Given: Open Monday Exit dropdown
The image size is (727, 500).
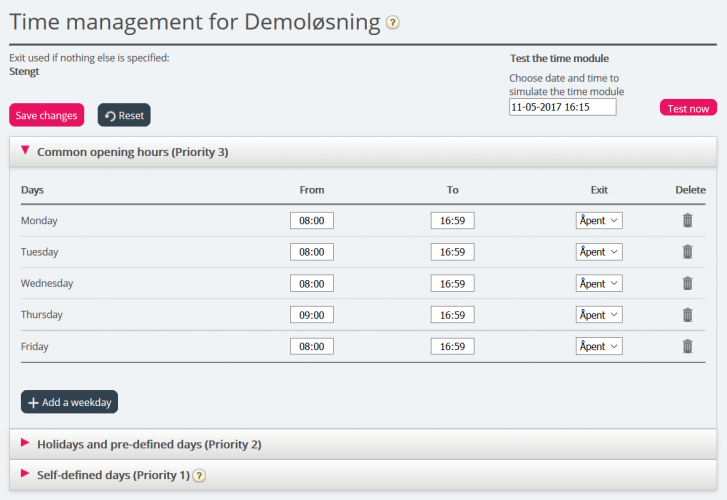Looking at the screenshot, I should tap(599, 221).
